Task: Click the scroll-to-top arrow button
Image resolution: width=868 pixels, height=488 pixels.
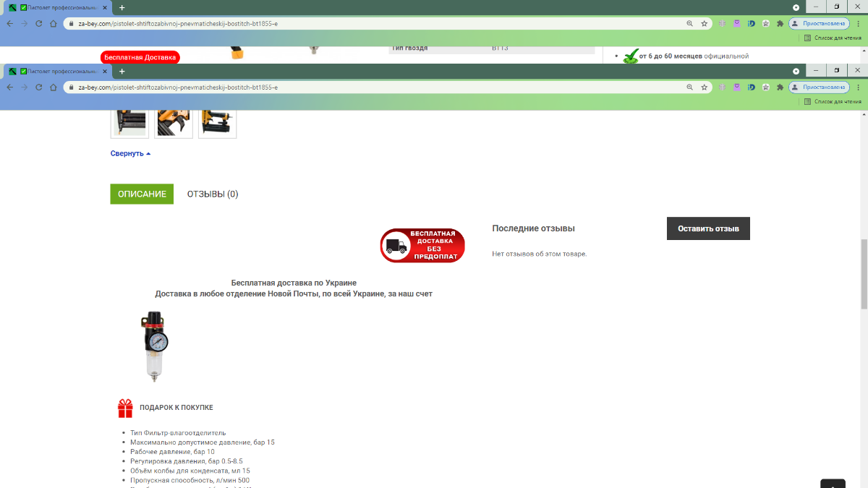Action: 833,484
